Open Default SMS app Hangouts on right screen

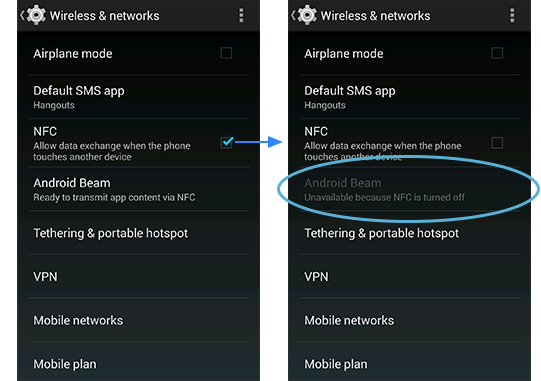coord(409,97)
